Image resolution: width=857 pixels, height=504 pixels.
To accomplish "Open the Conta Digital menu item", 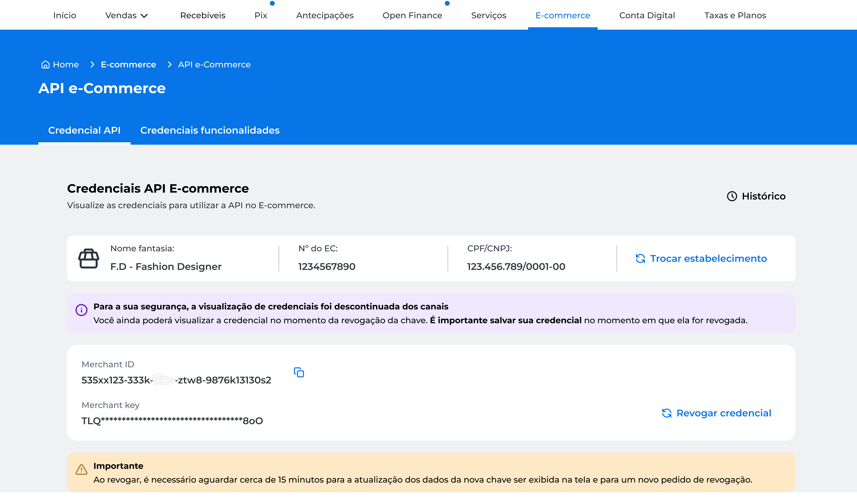I will tap(647, 15).
